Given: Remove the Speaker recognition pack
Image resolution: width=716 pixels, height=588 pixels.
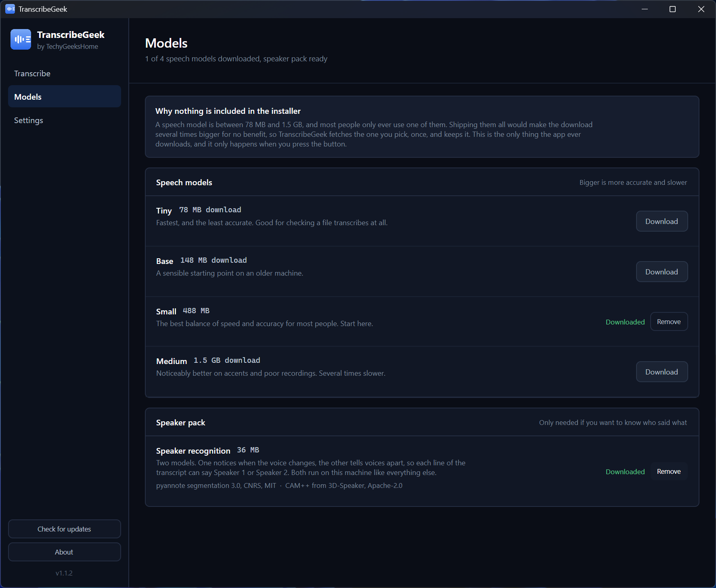Looking at the screenshot, I should click(669, 471).
